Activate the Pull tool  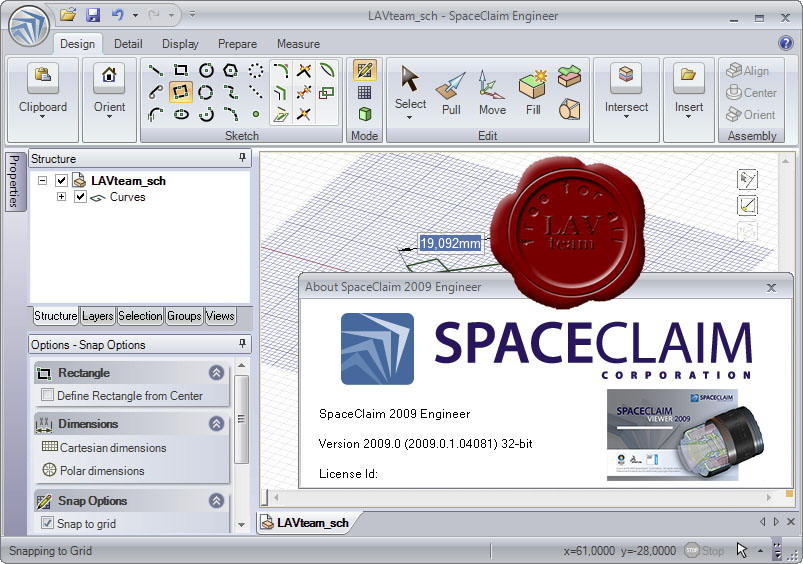click(x=451, y=94)
